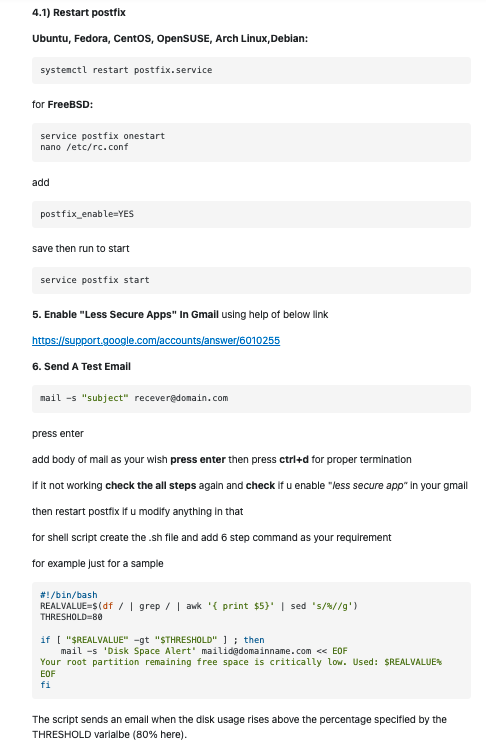
Task: Click the systemctl restart postfix.service code block
Action: click(251, 70)
